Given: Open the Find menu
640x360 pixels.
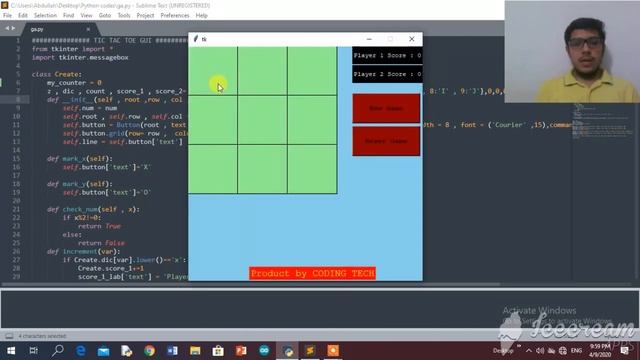Looking at the screenshot, I should pyautogui.click(x=69, y=16).
